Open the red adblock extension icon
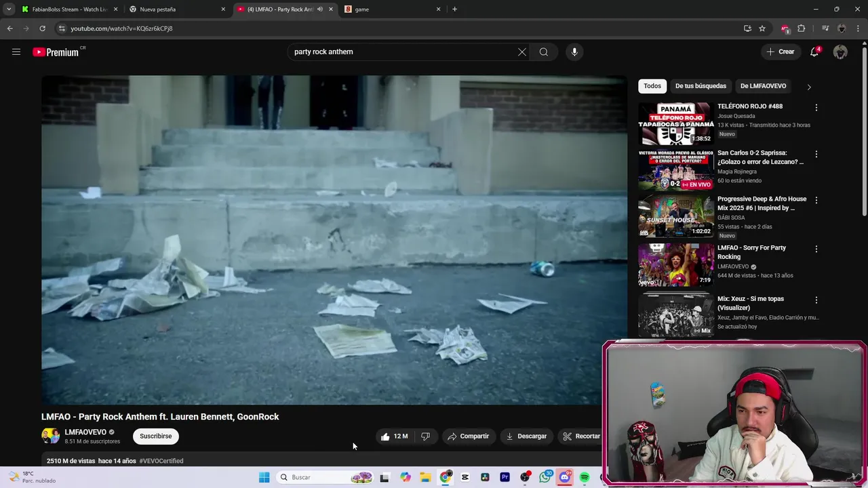This screenshot has height=488, width=868. tap(785, 28)
